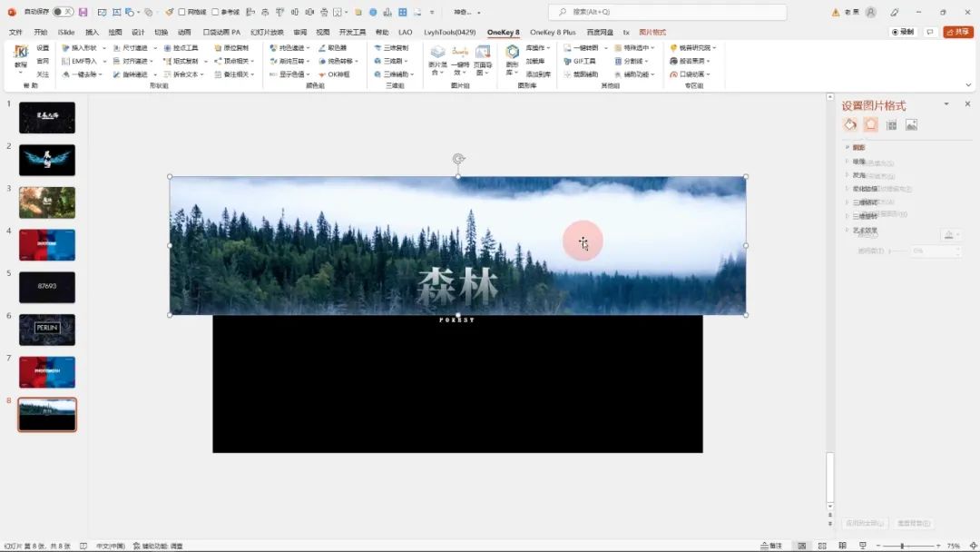The height and width of the screenshot is (552, 980).
Task: Open the Fill & Line pane icon
Action: click(850, 124)
